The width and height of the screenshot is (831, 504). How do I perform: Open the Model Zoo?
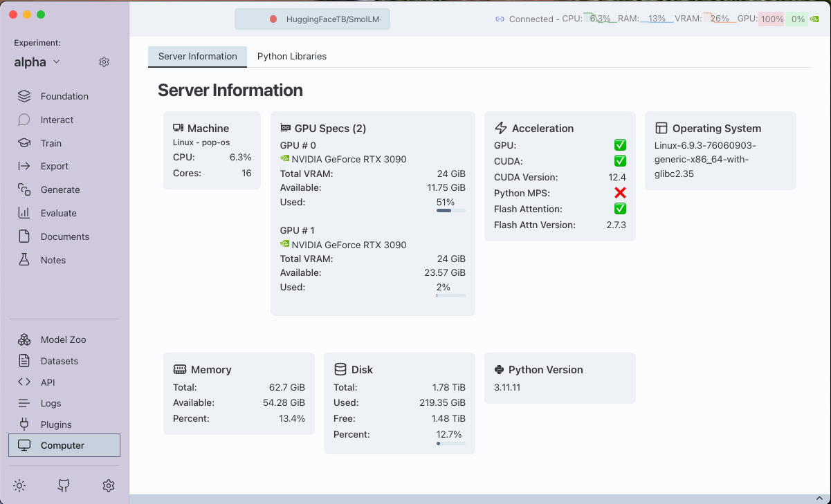[63, 339]
